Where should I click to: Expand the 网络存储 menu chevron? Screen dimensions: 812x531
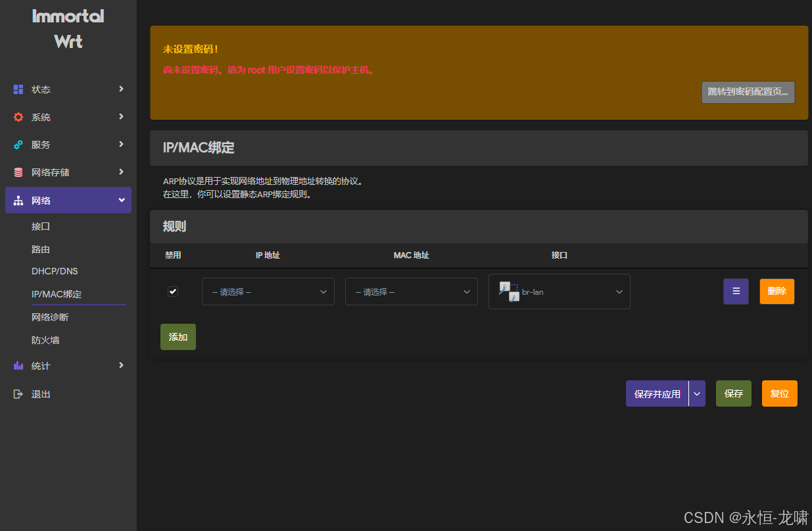121,172
